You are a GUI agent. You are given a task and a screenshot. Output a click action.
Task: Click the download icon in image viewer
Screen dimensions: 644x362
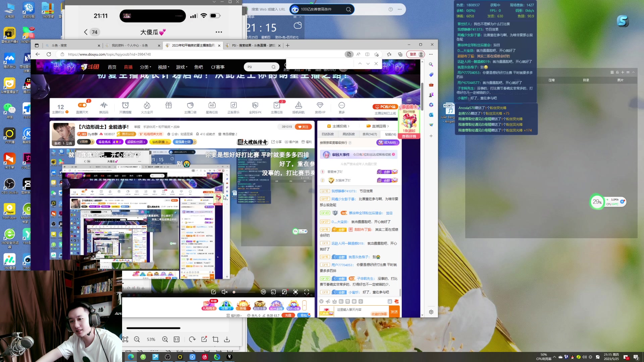(227, 340)
